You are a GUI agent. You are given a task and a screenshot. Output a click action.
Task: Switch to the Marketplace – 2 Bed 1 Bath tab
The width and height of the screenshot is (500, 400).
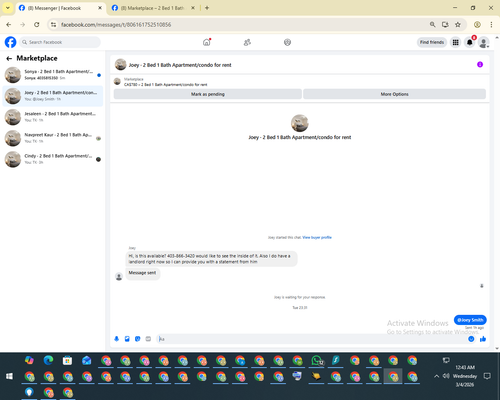pos(153,8)
